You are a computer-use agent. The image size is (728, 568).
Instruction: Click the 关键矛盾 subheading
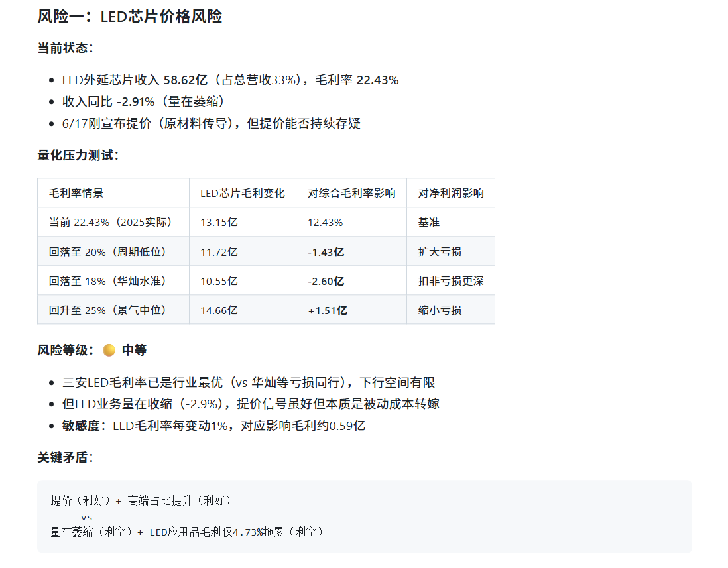point(65,457)
